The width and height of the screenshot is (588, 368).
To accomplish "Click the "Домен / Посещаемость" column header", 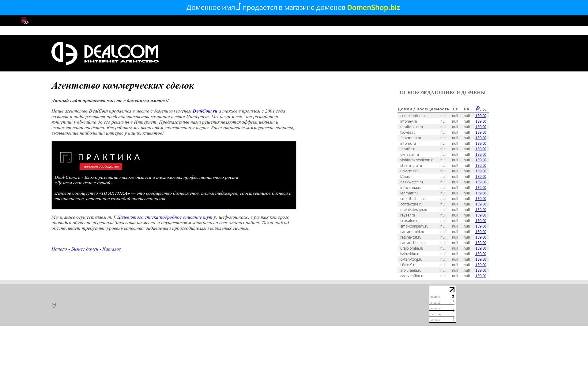I will tap(423, 109).
